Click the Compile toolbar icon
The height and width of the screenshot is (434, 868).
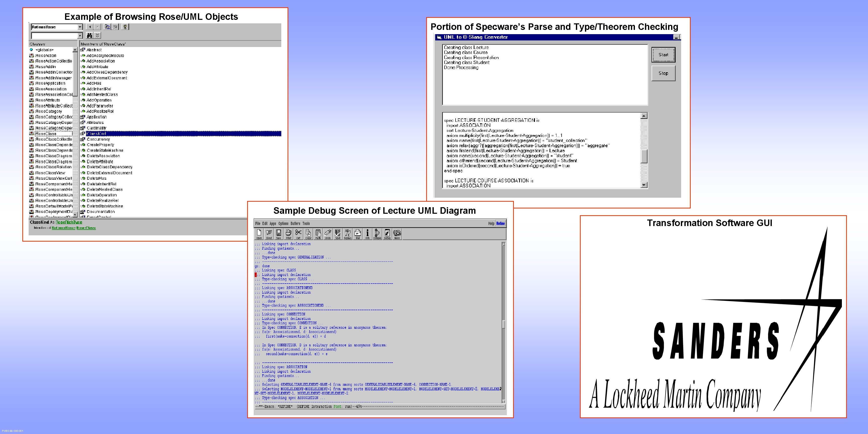377,234
